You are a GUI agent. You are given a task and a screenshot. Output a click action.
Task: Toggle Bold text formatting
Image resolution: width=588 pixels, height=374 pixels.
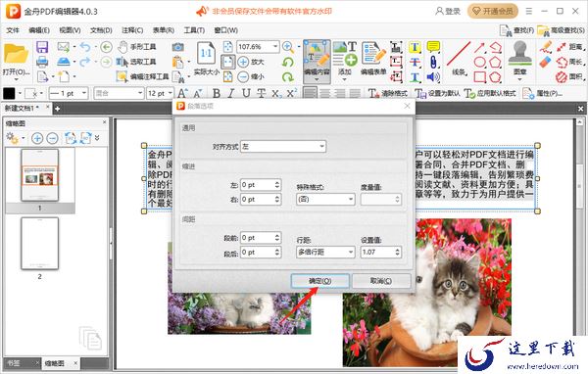[217, 93]
